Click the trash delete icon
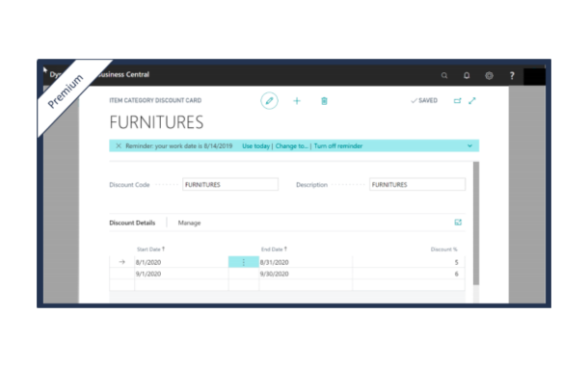588x367 pixels. (325, 101)
